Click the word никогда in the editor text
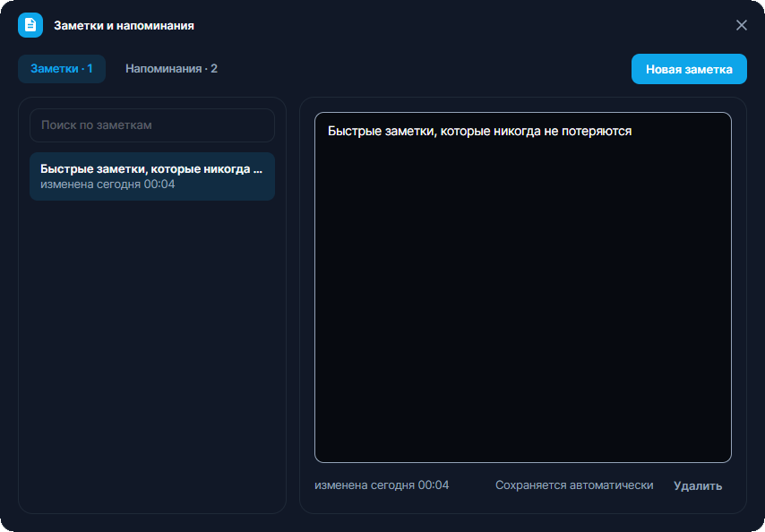This screenshot has width=765, height=532. [x=521, y=131]
